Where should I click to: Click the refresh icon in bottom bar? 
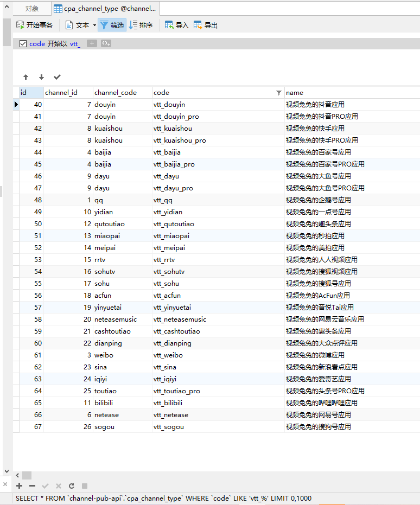point(72,486)
